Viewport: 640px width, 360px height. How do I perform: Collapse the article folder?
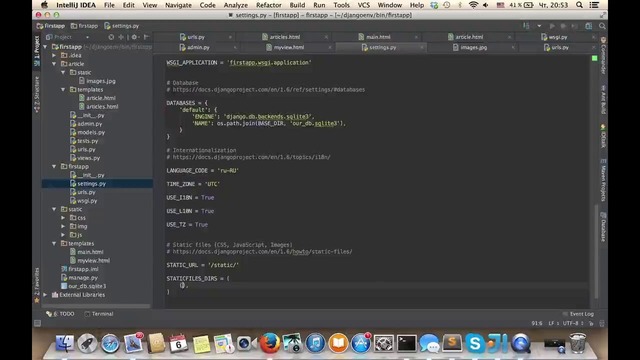[54, 64]
